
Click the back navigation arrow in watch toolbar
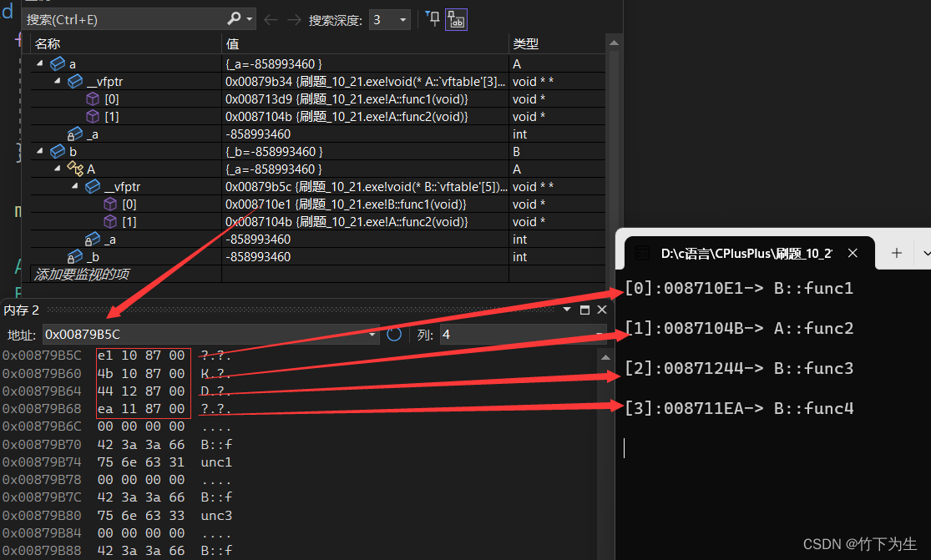tap(271, 20)
